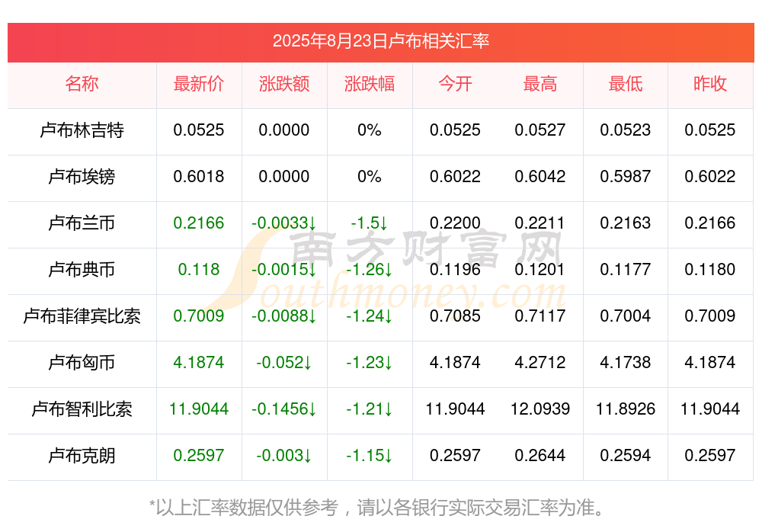Click change amount -0.0015↓
762x532 pixels.
(284, 269)
